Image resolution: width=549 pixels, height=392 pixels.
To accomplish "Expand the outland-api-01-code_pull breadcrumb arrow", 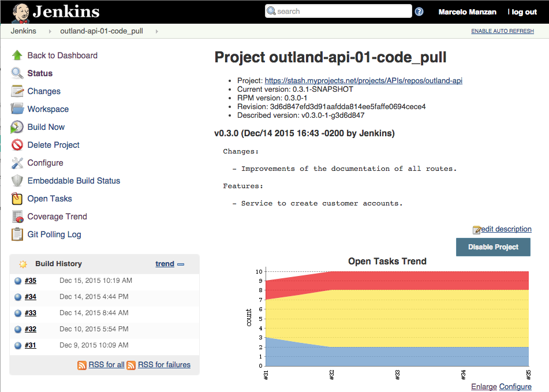I will point(156,31).
